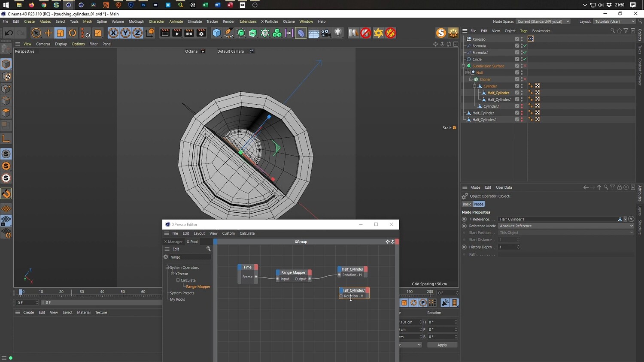Image resolution: width=644 pixels, height=362 pixels.
Task: Open the Edit Render Settings icon
Action: 201,33
